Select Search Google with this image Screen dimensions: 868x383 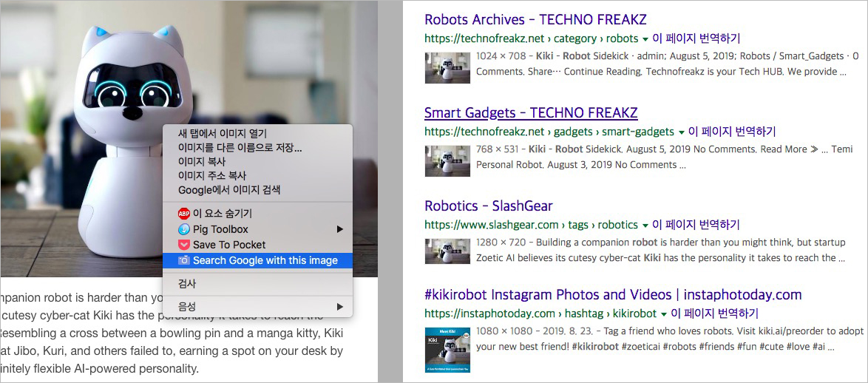tap(257, 260)
